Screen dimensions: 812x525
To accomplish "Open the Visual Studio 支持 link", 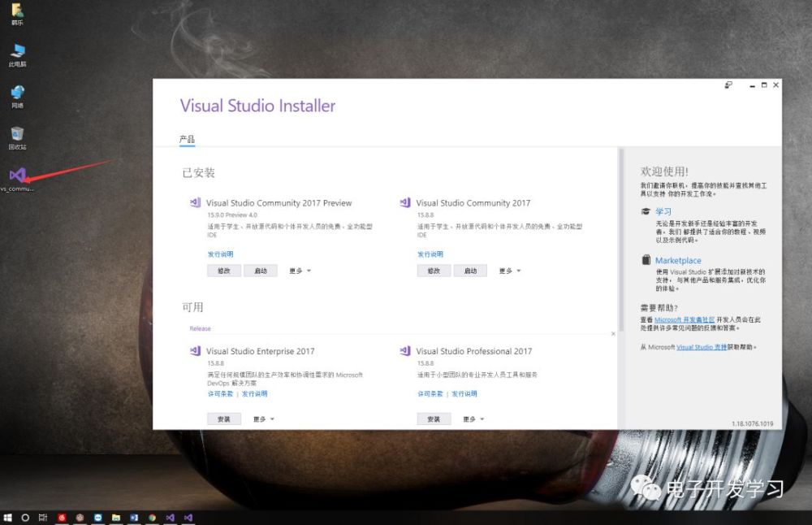I will point(702,347).
